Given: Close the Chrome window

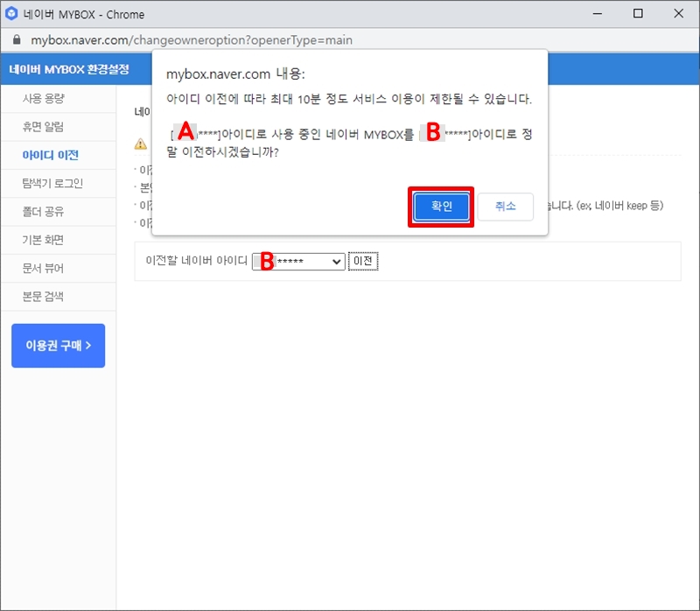Looking at the screenshot, I should tap(679, 13).
